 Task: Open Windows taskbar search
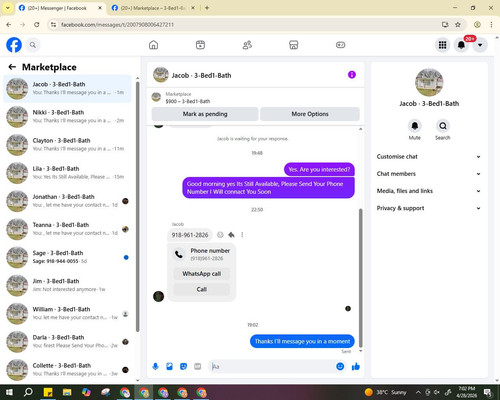pyautogui.click(x=29, y=392)
